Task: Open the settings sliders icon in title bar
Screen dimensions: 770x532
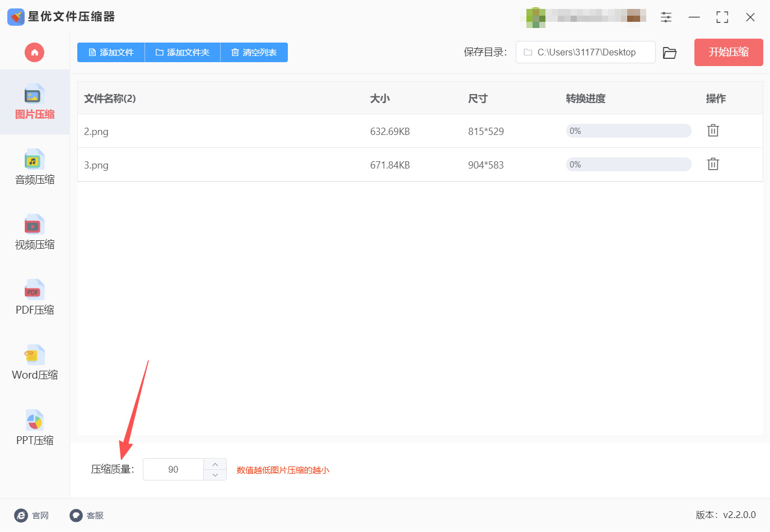Action: coord(666,17)
